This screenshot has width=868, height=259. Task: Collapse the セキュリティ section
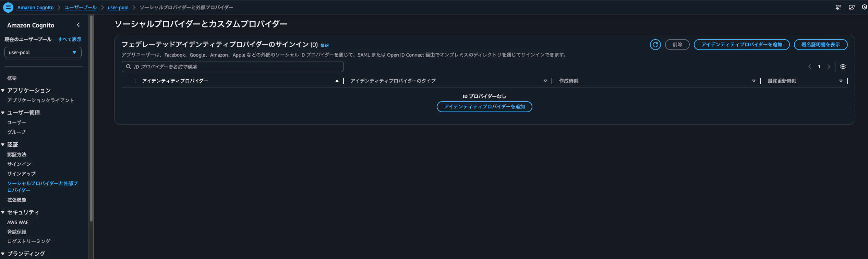point(3,212)
